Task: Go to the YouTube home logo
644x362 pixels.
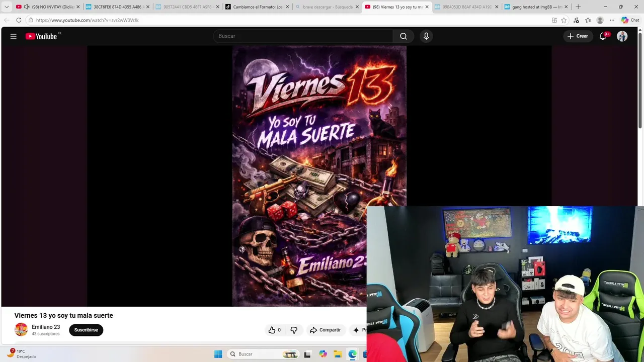Action: click(x=41, y=36)
